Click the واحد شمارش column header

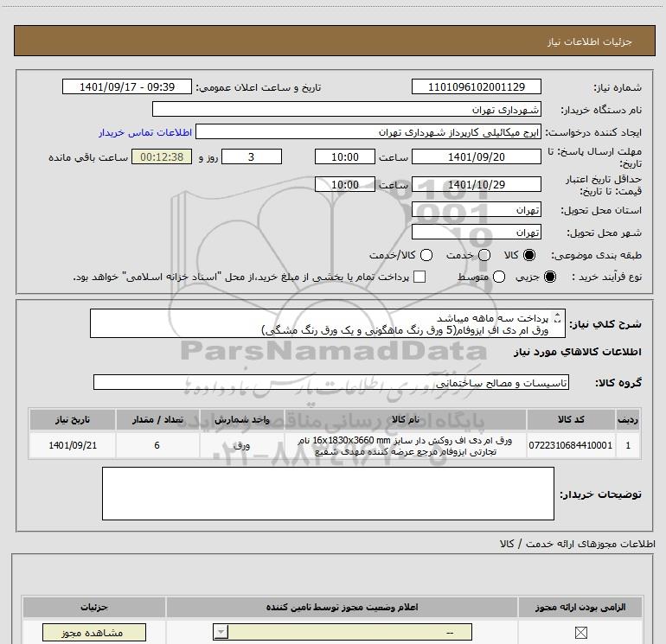[241, 419]
